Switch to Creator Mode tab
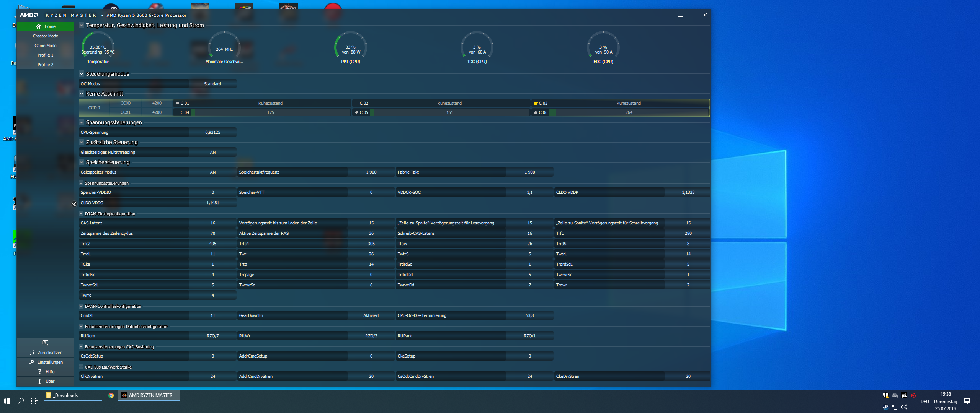Viewport: 980px width, 413px height. tap(45, 36)
